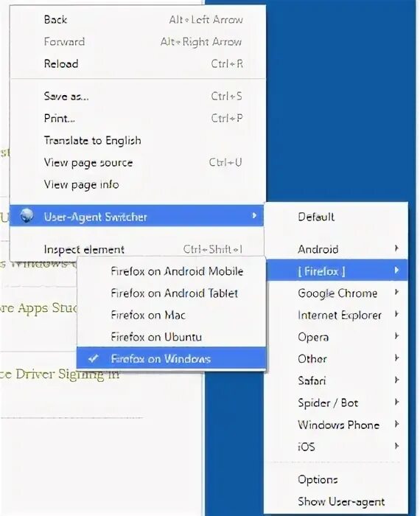Viewport: 420px width, 516px height.
Task: Select Firefox on Android Tablet
Action: (171, 293)
